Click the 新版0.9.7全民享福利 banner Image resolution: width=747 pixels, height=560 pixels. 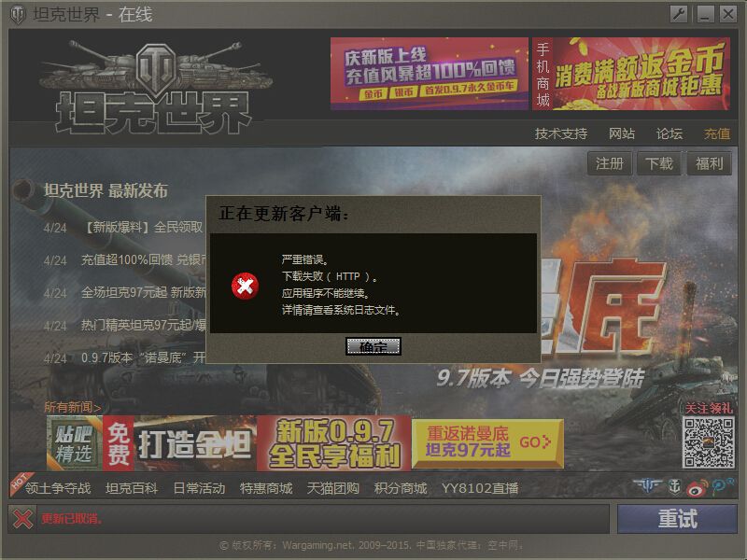334,443
